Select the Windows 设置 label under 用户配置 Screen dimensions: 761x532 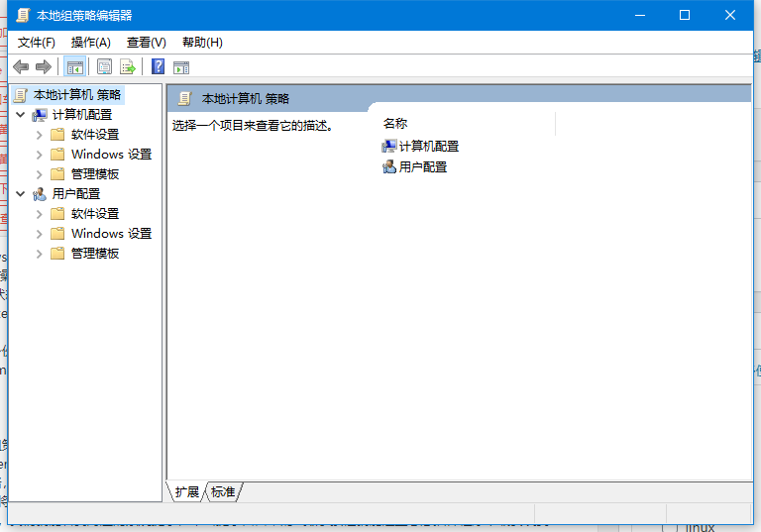[x=112, y=234]
